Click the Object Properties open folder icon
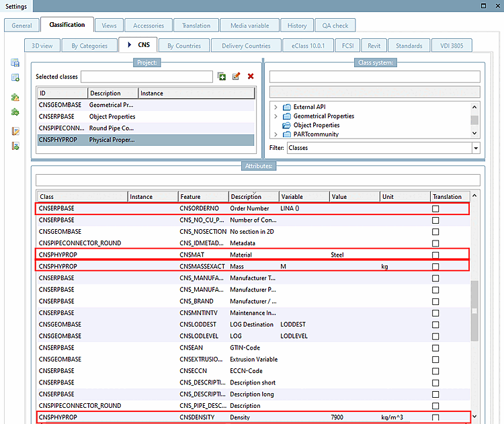504x424 pixels. [x=287, y=125]
